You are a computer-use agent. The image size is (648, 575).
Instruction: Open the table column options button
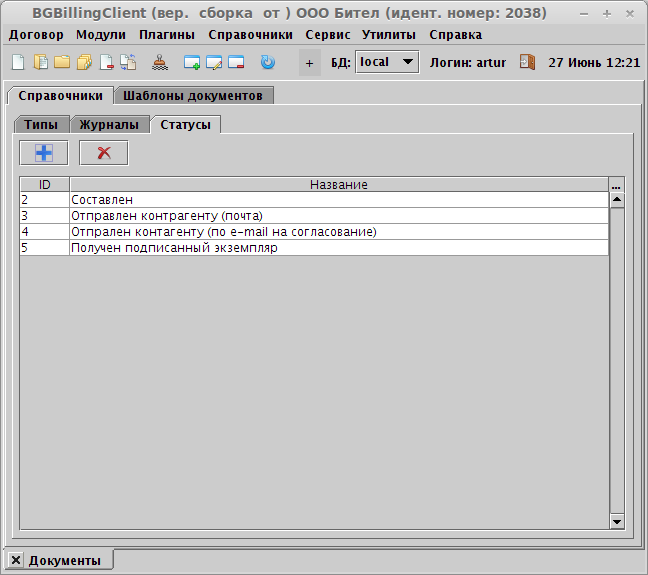click(616, 185)
